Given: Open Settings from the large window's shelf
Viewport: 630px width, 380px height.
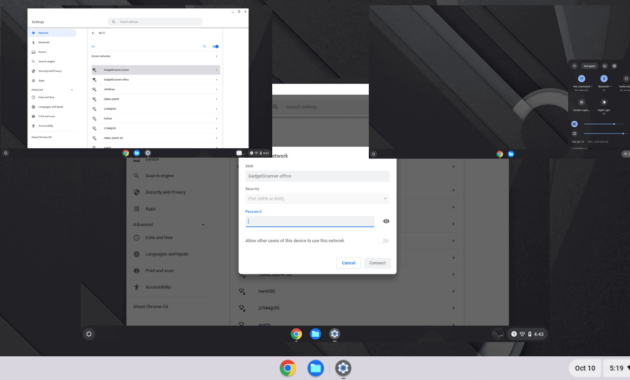Looking at the screenshot, I should click(335, 334).
